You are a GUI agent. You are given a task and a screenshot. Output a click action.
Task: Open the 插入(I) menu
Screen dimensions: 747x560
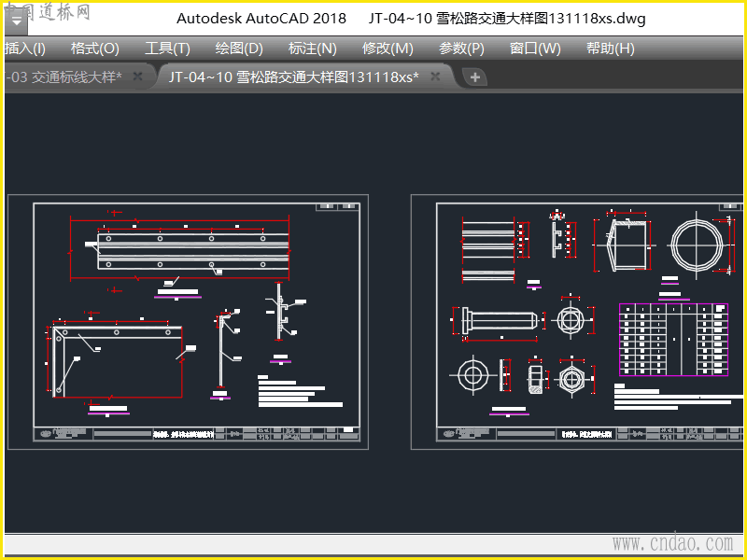25,49
